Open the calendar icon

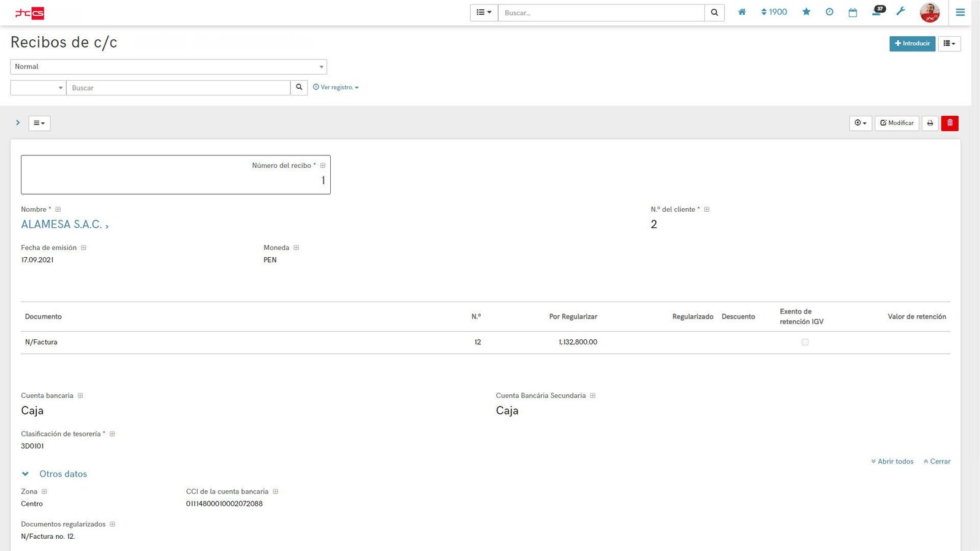point(853,12)
